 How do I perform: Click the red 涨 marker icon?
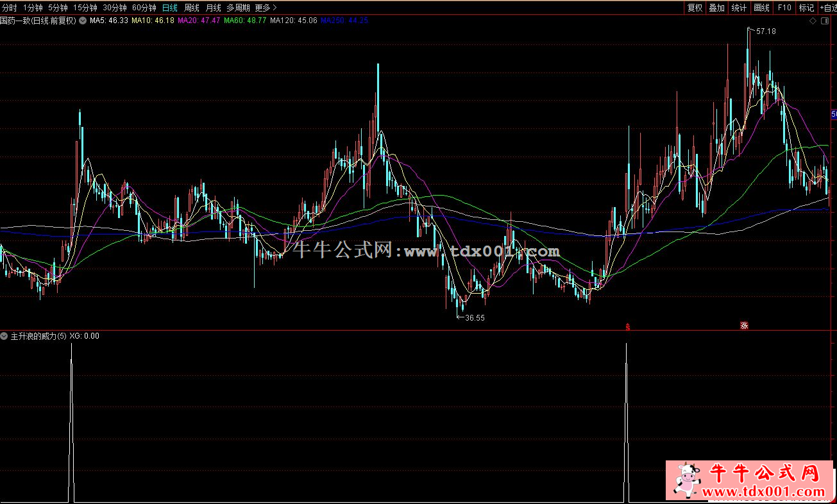(744, 325)
